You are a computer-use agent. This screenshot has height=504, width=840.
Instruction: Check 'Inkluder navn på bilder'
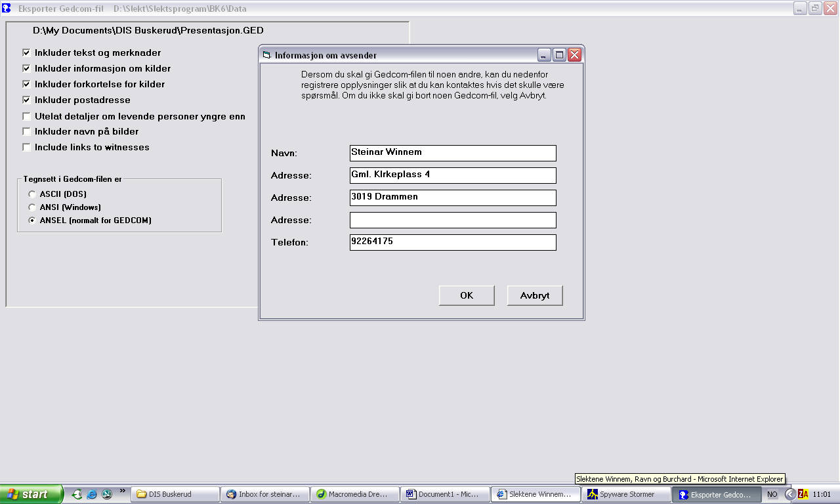27,131
